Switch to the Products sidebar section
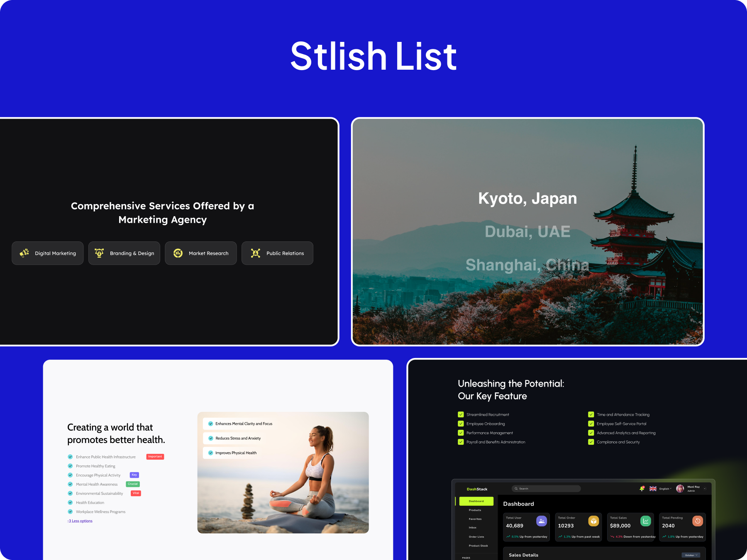The width and height of the screenshot is (747, 560). point(475,510)
